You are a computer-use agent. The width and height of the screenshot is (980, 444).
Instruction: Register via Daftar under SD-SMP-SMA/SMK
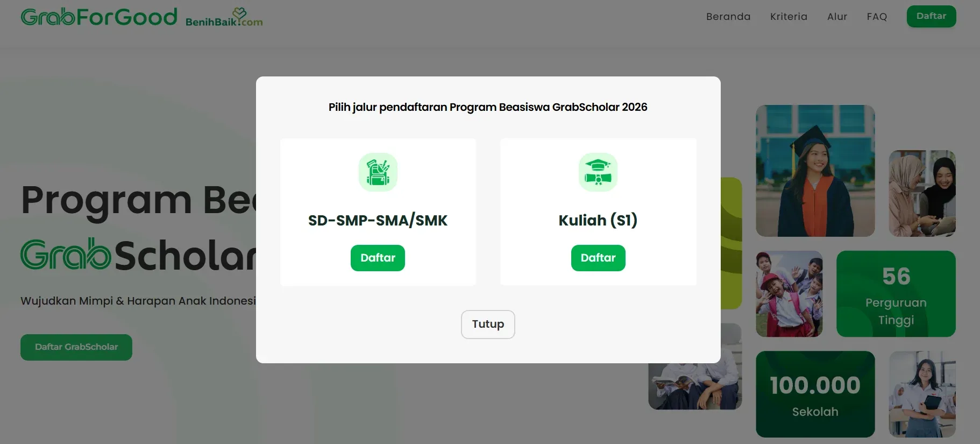click(x=378, y=258)
